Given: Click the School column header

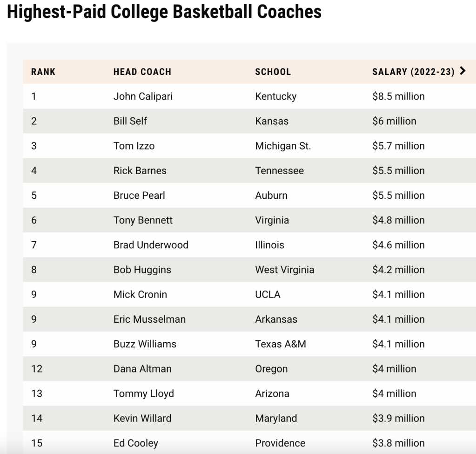Looking at the screenshot, I should [273, 72].
